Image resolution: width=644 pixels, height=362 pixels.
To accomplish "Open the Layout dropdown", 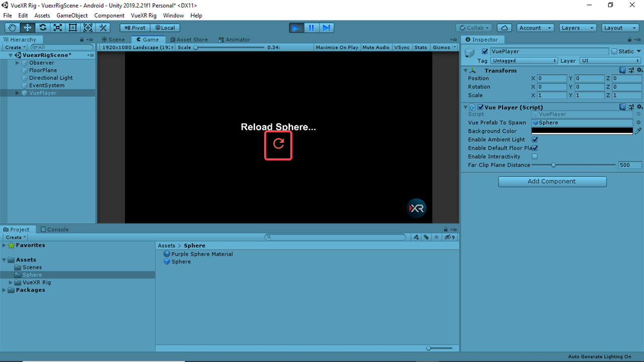I will [x=620, y=28].
